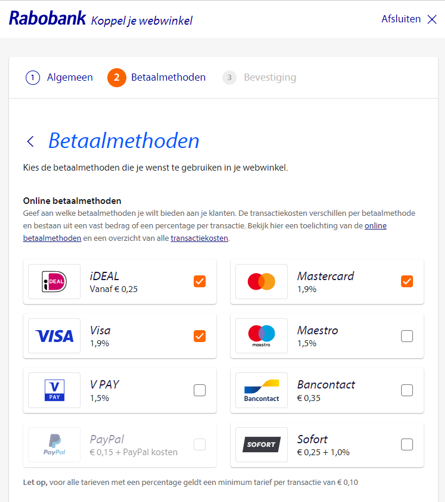Screen dimensions: 445x502
Task: Click the Visa logo icon
Action: pos(54,336)
